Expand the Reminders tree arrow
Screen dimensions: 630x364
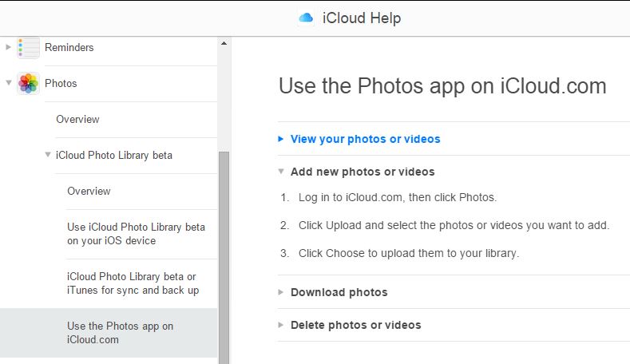tap(9, 48)
